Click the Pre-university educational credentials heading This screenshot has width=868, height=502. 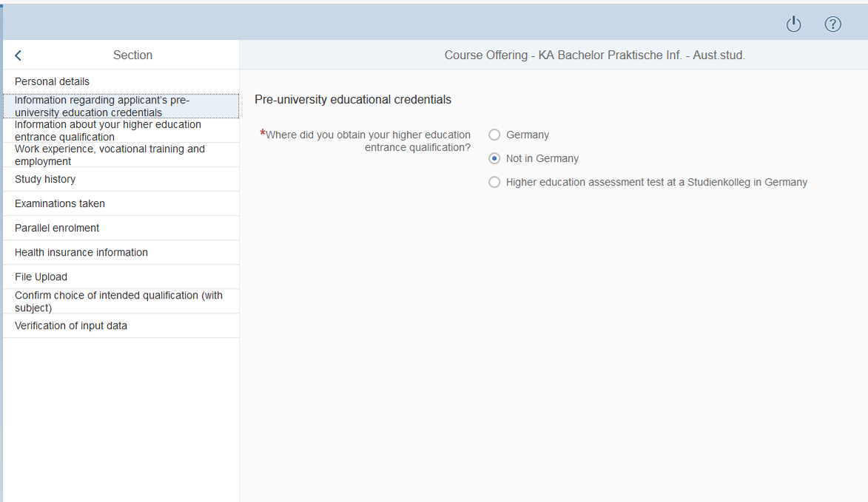click(x=353, y=99)
